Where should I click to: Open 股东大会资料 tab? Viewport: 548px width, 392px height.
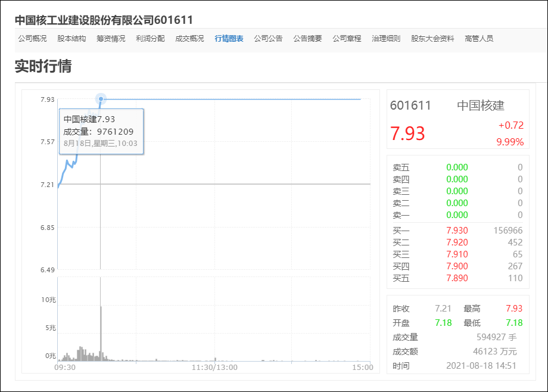coord(432,39)
